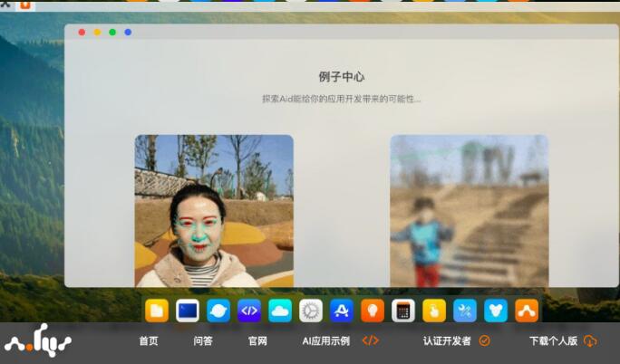Open the face detection example photo of the woman
This screenshot has width=620, height=364.
[x=214, y=211]
